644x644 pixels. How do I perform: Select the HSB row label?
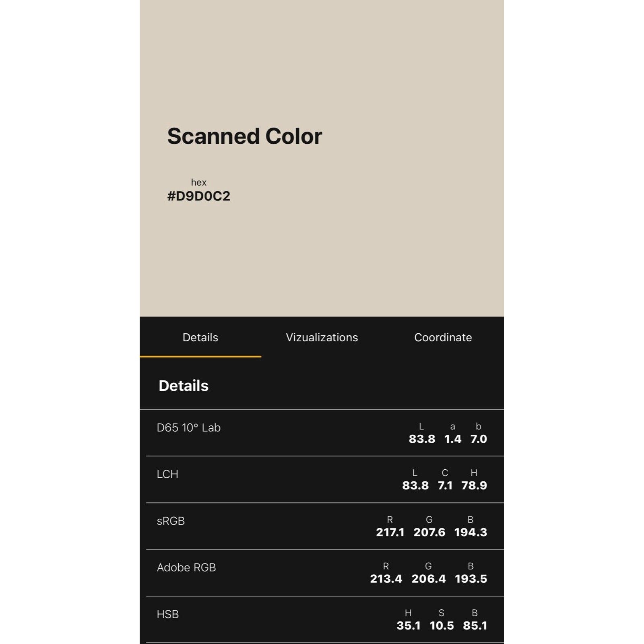167,614
